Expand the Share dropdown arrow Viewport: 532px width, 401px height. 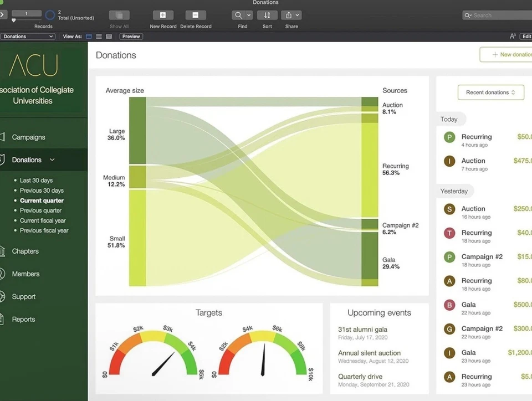click(x=298, y=16)
